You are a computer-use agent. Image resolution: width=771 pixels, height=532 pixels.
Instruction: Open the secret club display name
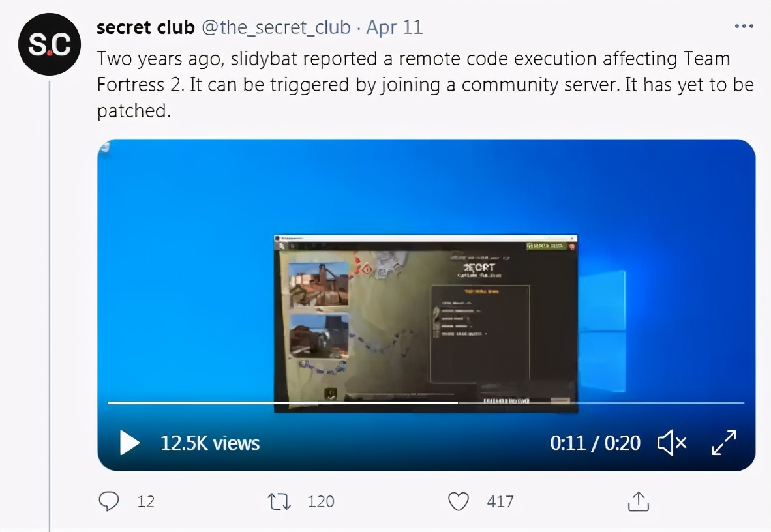tap(145, 27)
